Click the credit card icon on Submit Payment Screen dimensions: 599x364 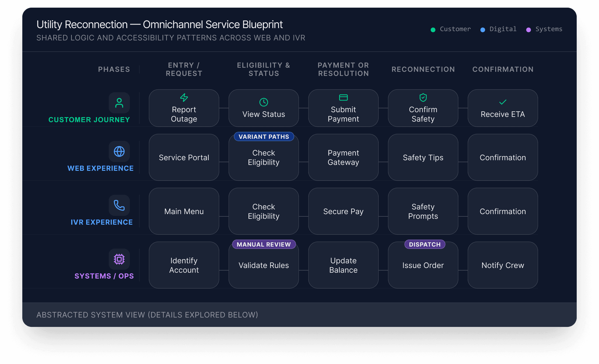click(343, 98)
